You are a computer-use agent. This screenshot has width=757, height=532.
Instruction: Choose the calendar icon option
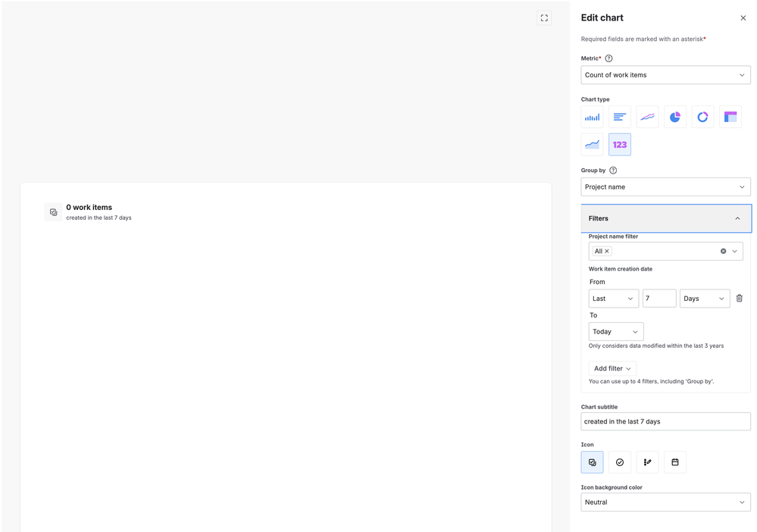coord(675,462)
